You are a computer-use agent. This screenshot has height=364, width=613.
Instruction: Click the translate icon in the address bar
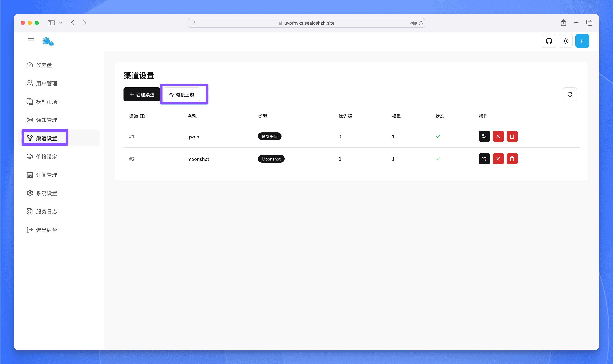point(413,23)
